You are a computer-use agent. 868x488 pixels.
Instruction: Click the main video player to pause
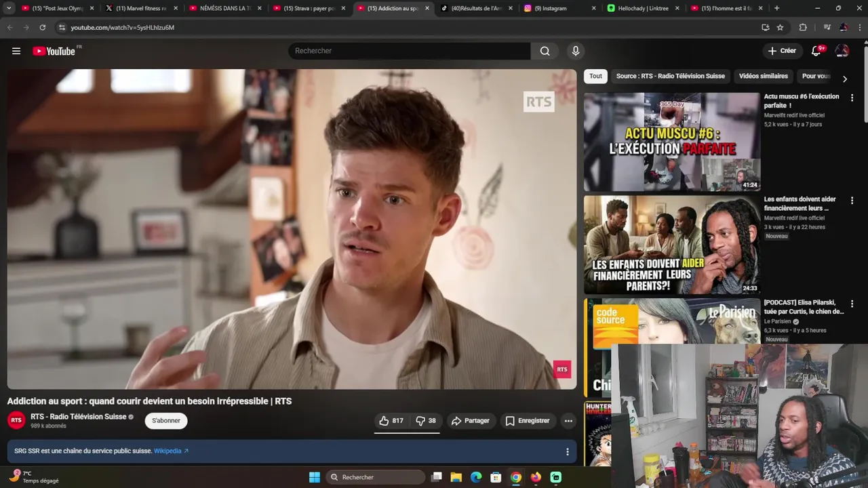point(292,229)
